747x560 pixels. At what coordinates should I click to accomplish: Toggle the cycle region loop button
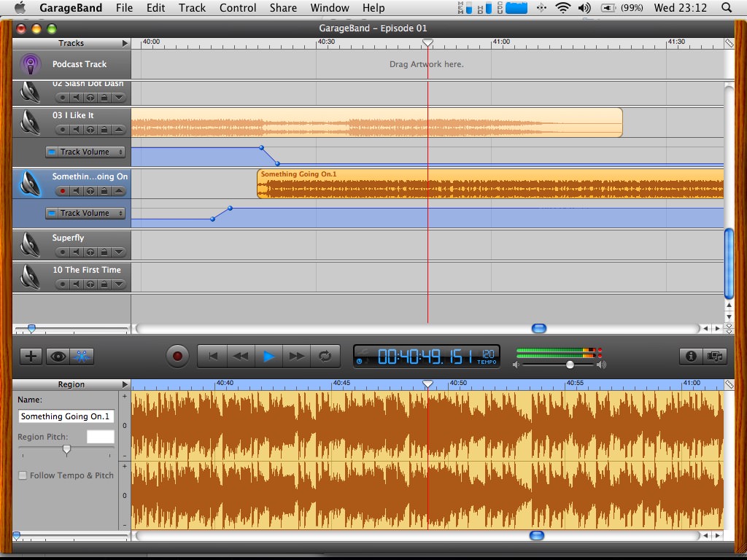tap(325, 356)
